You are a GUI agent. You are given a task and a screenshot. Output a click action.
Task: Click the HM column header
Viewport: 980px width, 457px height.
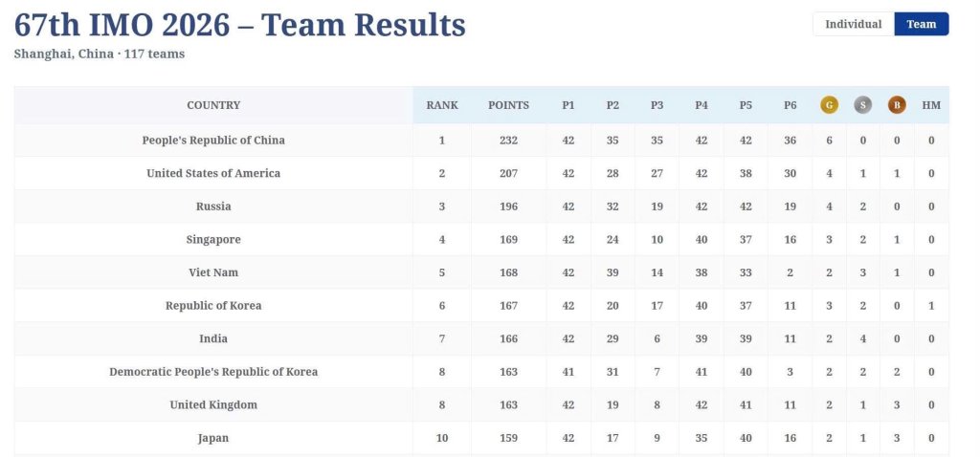point(930,105)
